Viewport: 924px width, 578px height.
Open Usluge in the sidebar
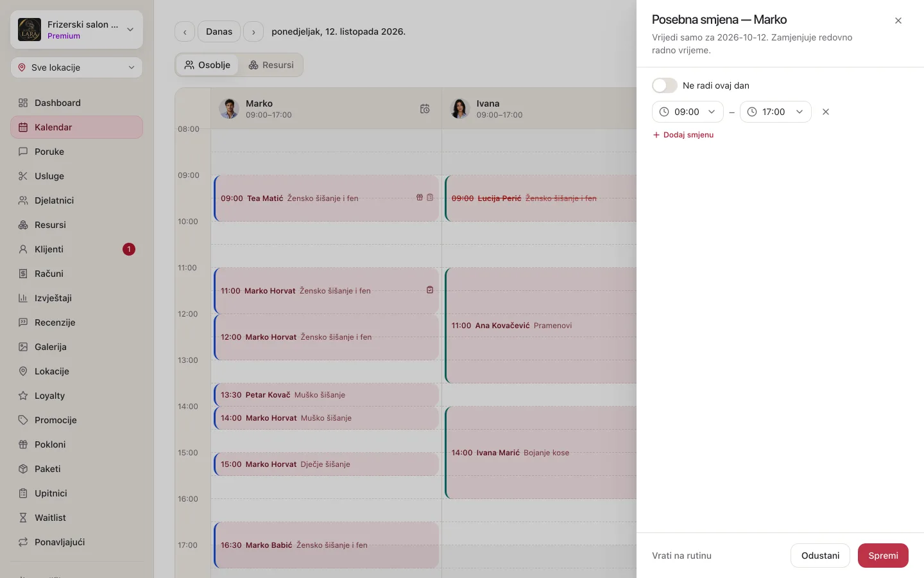click(x=76, y=176)
